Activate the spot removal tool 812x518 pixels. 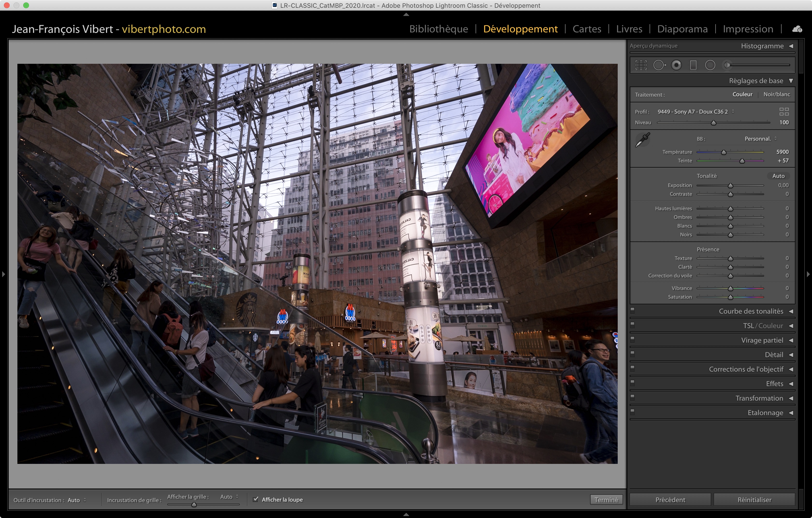click(x=659, y=65)
